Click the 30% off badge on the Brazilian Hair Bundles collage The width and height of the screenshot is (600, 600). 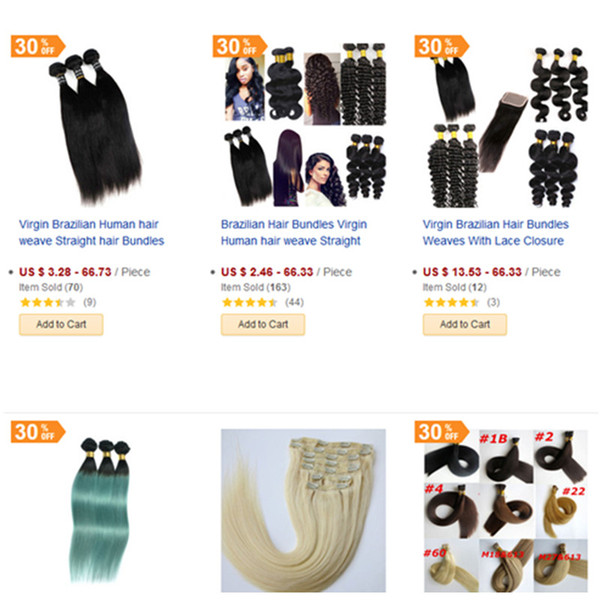[x=240, y=46]
